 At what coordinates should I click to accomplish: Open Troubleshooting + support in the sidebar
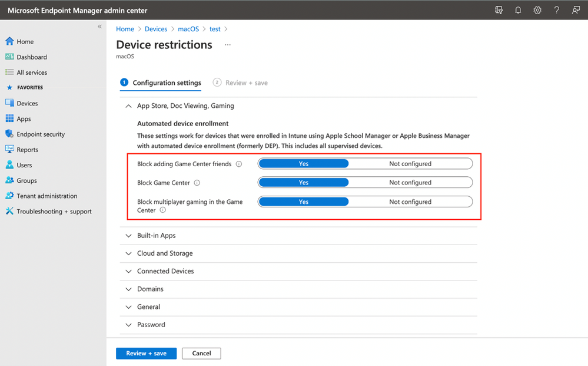tap(54, 212)
